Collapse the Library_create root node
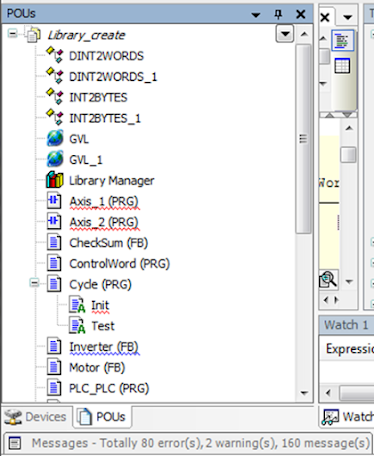Screen dimensions: 374x456 13,34
